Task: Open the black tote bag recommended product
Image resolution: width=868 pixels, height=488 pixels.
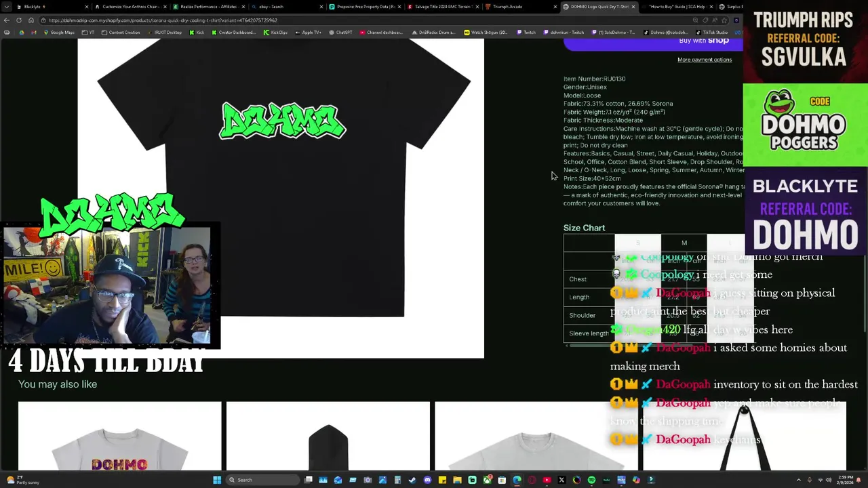Action: 744,436
